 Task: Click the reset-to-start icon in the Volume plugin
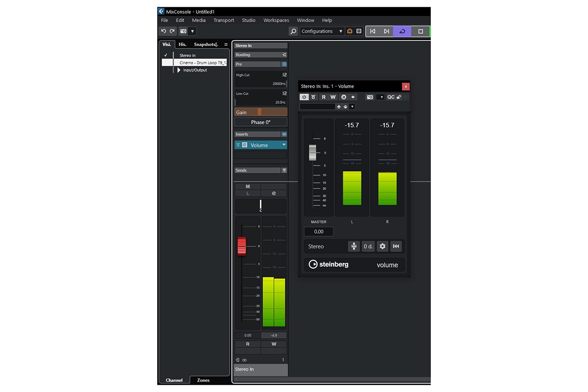(396, 246)
